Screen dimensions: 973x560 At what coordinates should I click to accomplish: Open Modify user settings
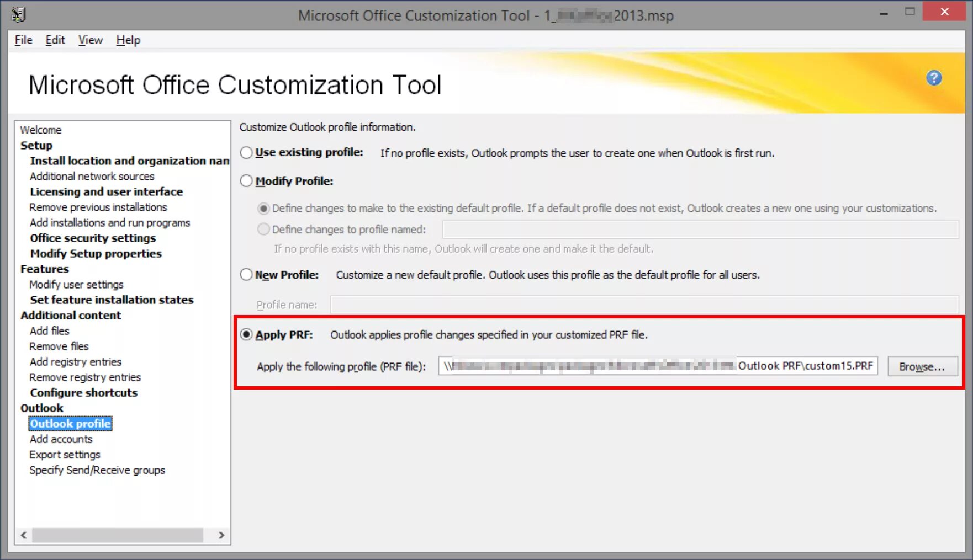point(77,285)
